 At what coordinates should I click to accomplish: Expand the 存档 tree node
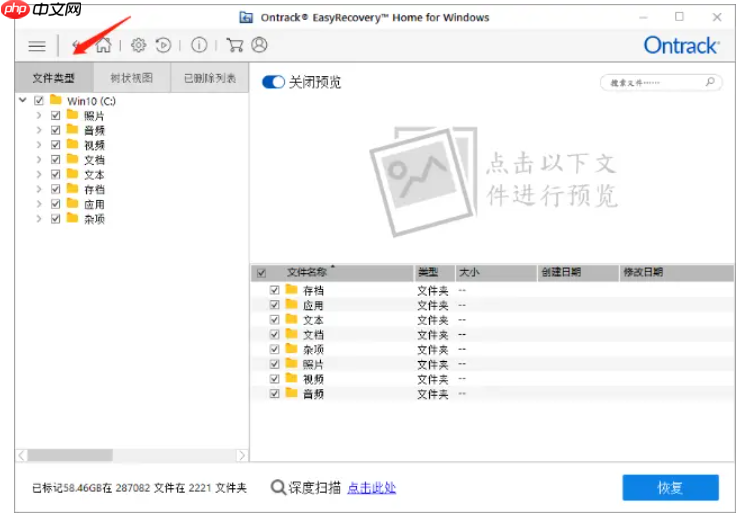click(39, 189)
